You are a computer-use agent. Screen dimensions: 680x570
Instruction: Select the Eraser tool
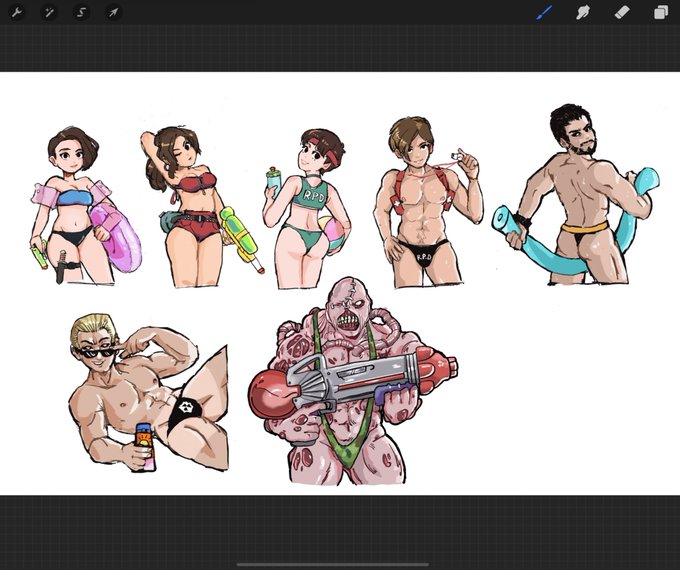[622, 12]
